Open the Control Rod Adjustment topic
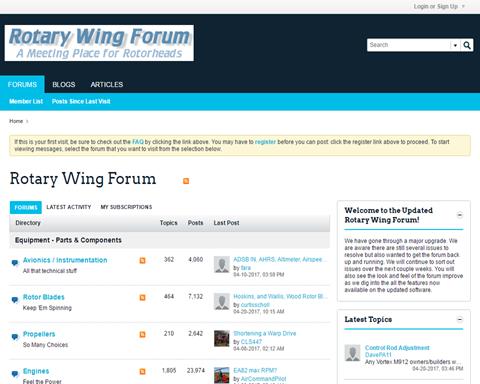Screen dimensions: 480x384 pos(397,348)
